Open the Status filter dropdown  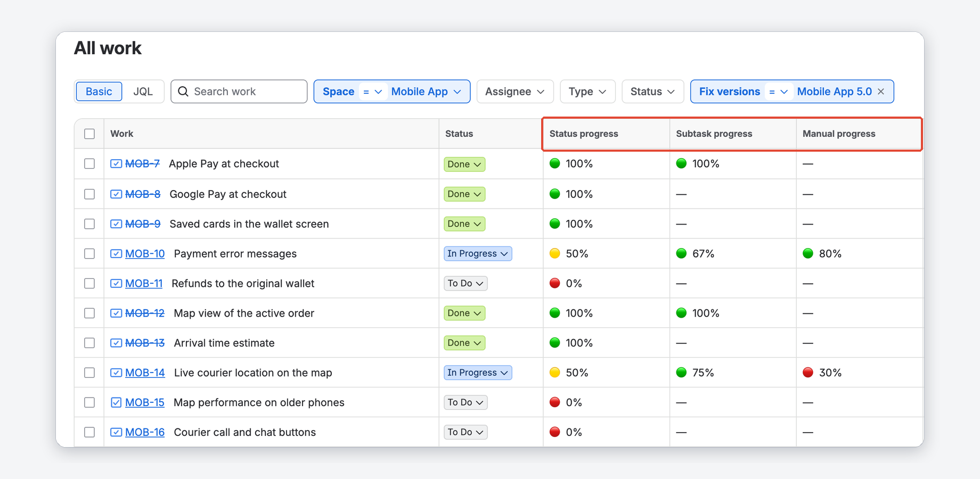click(x=652, y=92)
